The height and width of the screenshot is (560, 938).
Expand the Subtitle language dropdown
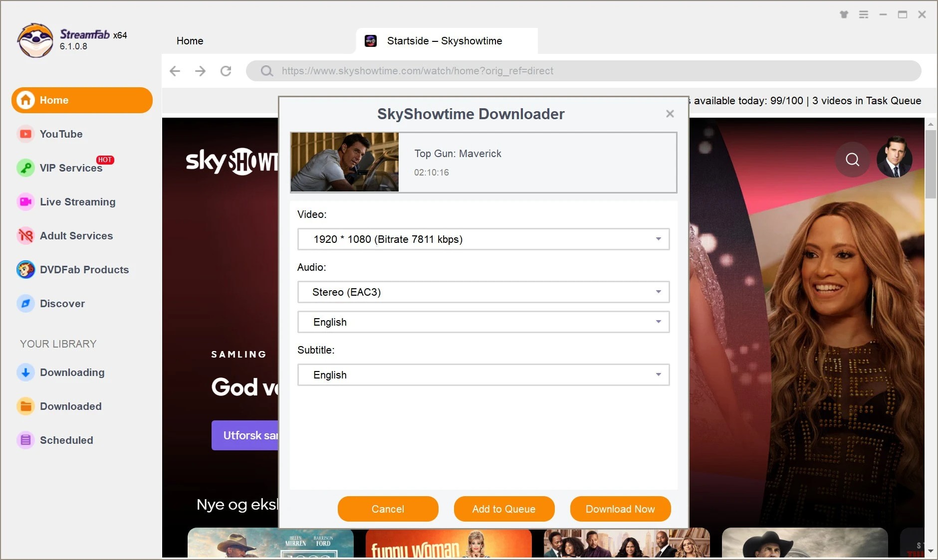click(483, 375)
